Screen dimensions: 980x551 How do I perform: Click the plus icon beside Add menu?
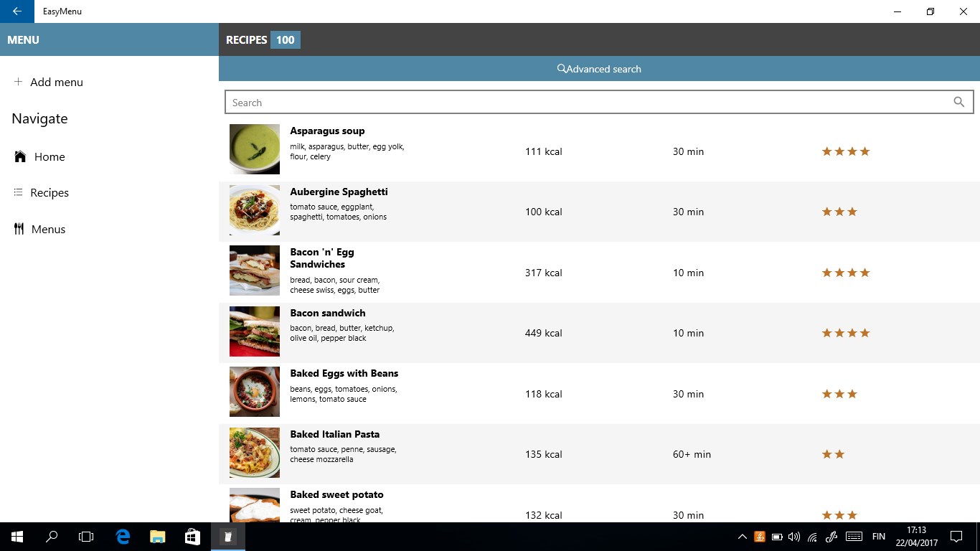pos(18,82)
